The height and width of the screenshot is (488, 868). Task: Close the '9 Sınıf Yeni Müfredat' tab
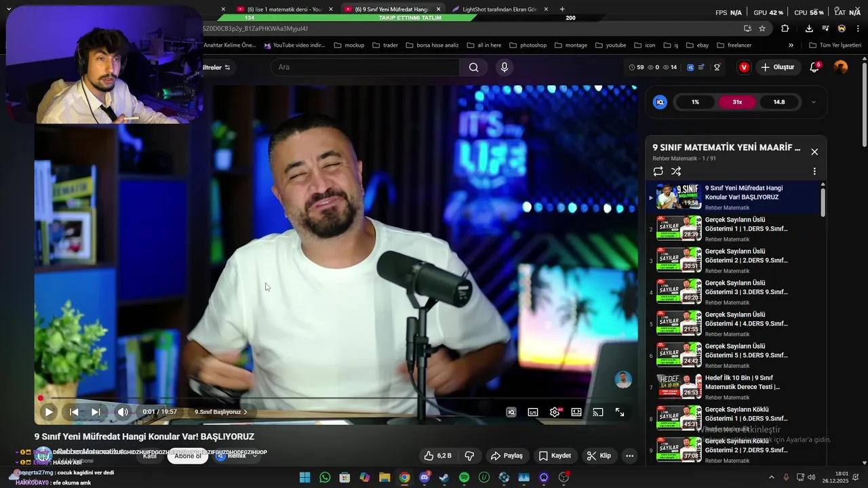point(438,9)
